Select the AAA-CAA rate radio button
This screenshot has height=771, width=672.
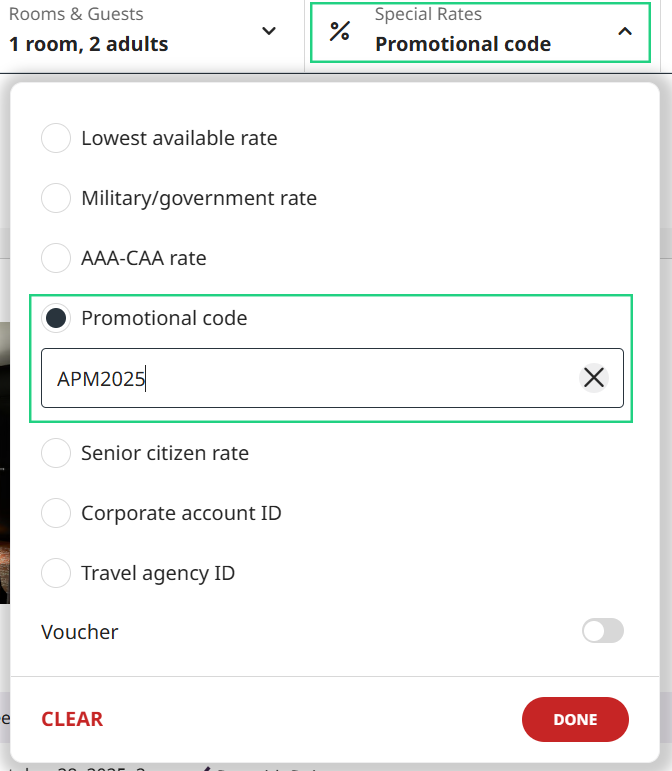[x=56, y=258]
